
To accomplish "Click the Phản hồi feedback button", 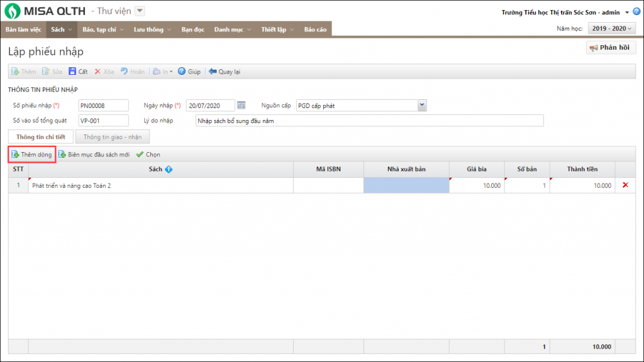I will point(611,48).
